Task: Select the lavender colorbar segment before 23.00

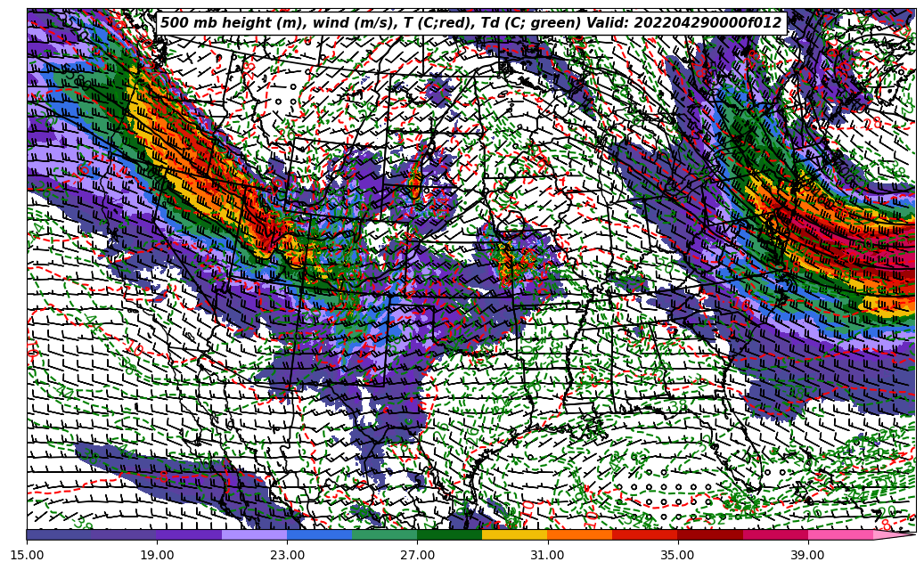Action: point(254,534)
